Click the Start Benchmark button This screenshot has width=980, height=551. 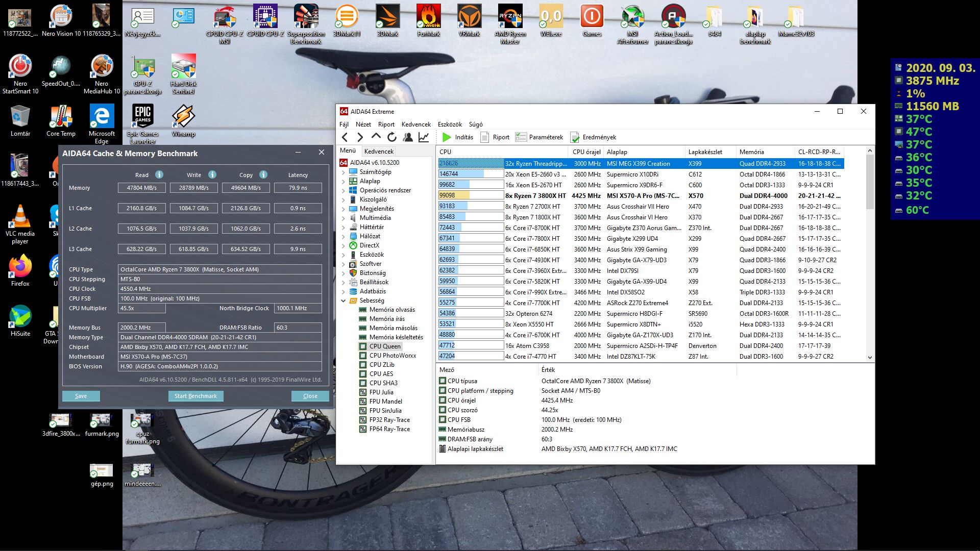tap(195, 396)
